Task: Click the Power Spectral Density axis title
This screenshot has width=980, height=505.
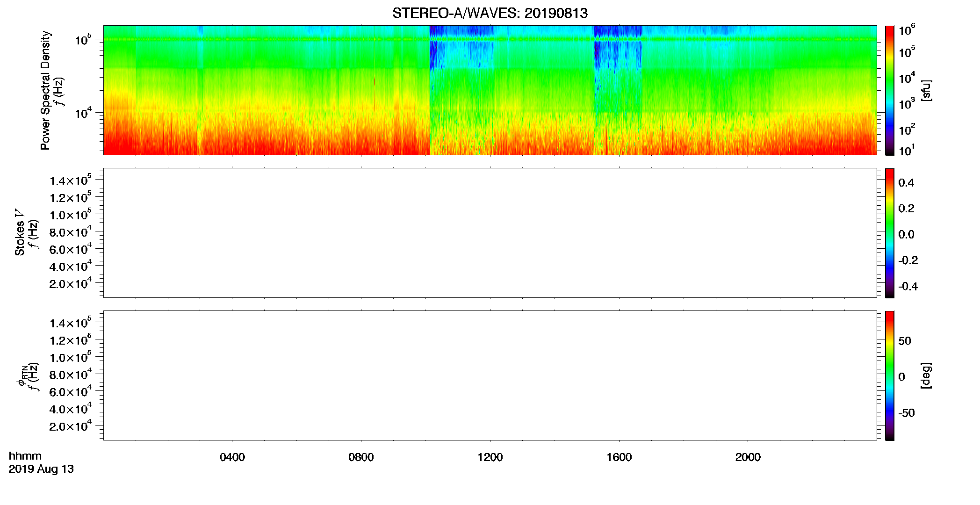Action: pos(45,90)
